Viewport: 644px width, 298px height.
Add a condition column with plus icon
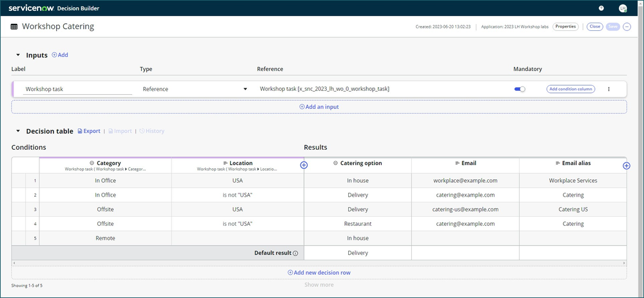(x=304, y=165)
